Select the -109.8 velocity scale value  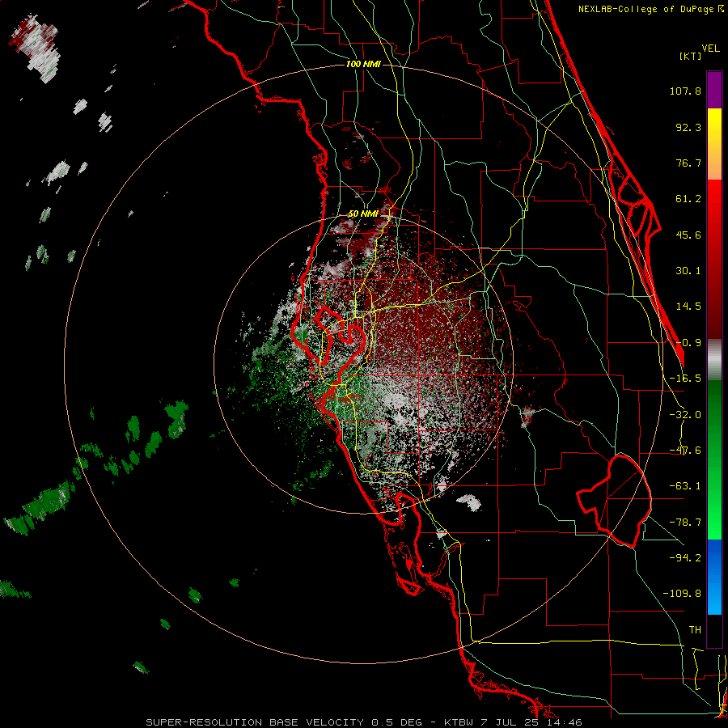tap(682, 594)
